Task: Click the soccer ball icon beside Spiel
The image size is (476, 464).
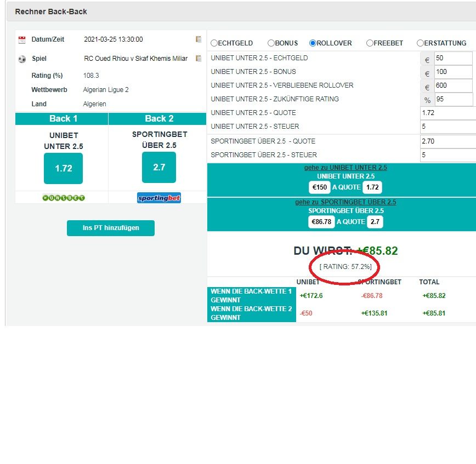Action: (22, 59)
